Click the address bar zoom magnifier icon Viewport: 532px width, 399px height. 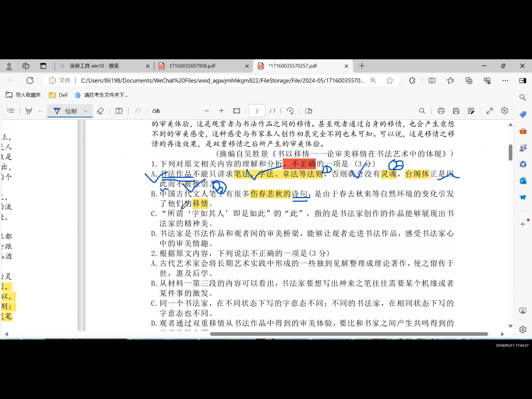point(373,81)
